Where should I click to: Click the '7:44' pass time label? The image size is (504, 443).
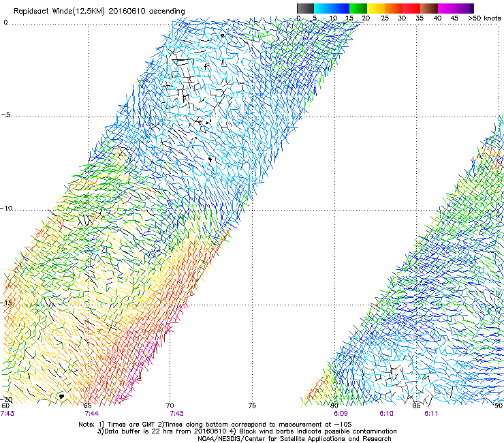pyautogui.click(x=92, y=414)
